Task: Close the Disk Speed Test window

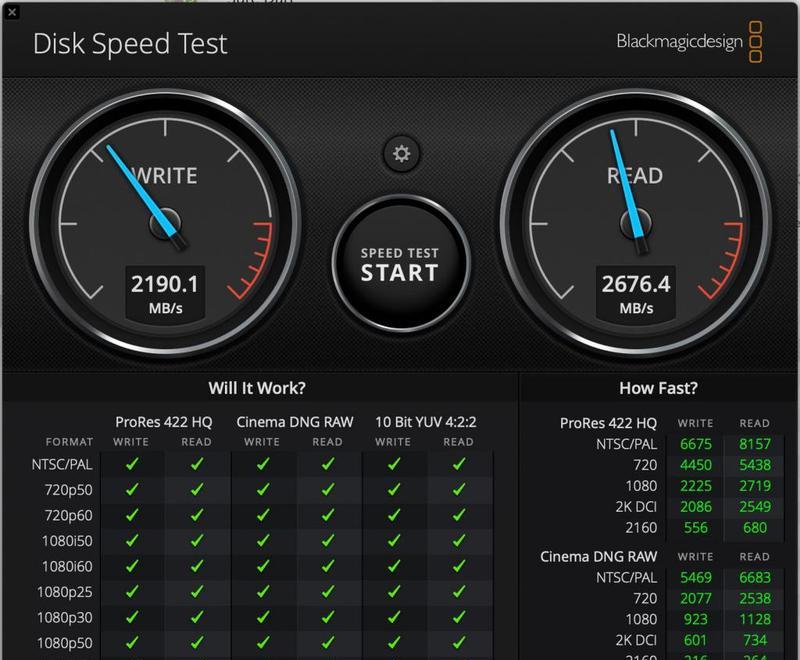Action: [x=10, y=13]
